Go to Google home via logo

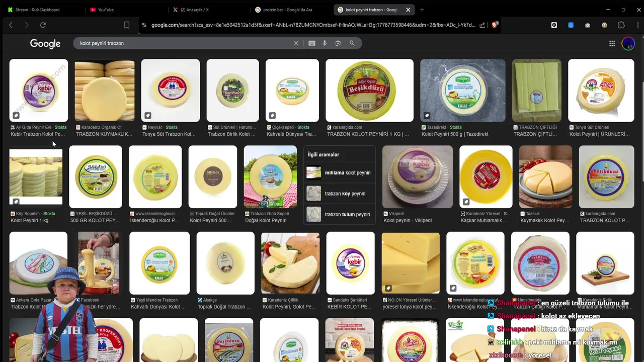[45, 44]
